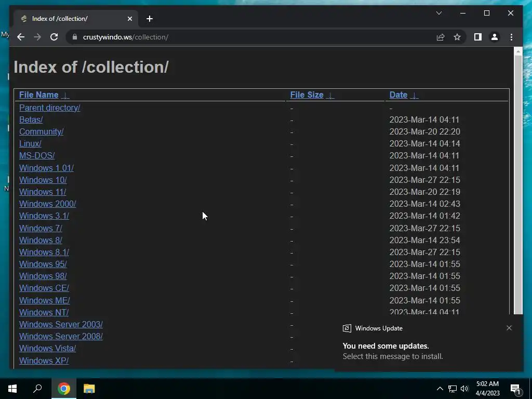Open the Windows 95 folder
Viewport: 532px width, 399px height.
pos(43,264)
